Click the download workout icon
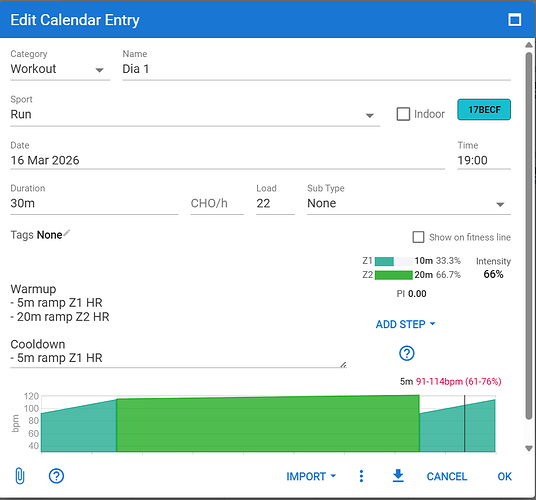The image size is (536, 500). click(x=398, y=476)
